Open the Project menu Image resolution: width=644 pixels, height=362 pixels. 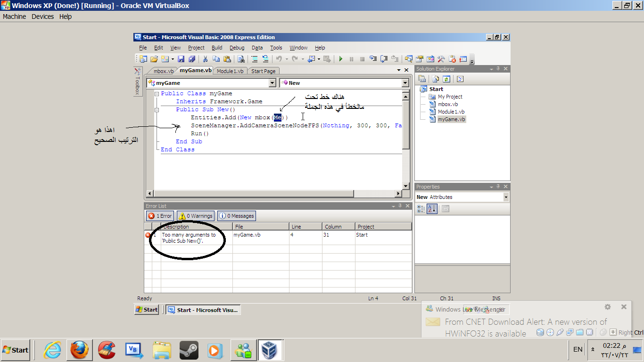click(196, 48)
